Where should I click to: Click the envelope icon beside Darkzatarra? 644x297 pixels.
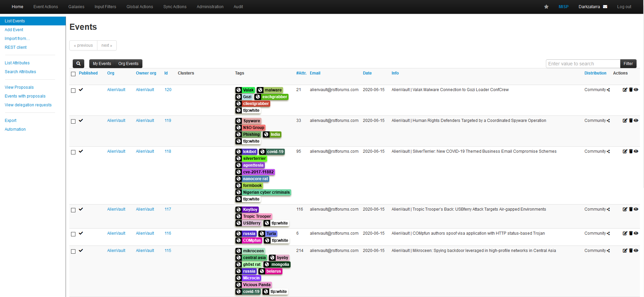pyautogui.click(x=605, y=7)
